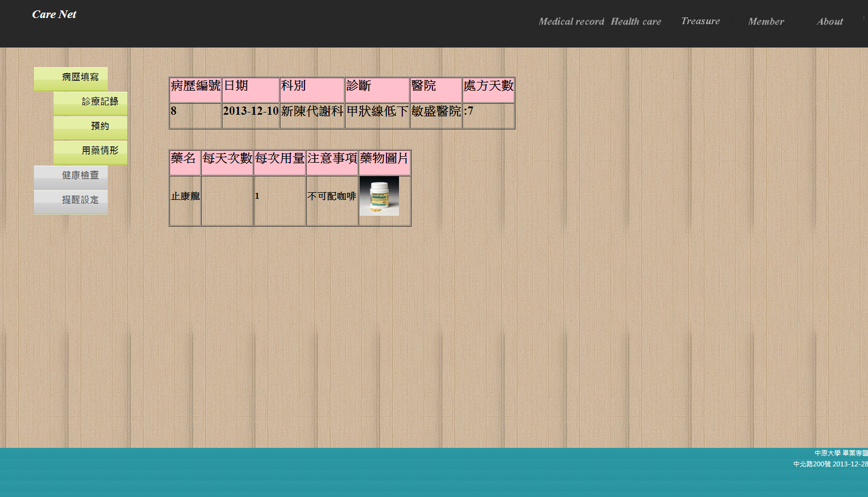This screenshot has width=868, height=497.
Task: Click the 健康檢查 sidebar button
Action: tap(71, 176)
